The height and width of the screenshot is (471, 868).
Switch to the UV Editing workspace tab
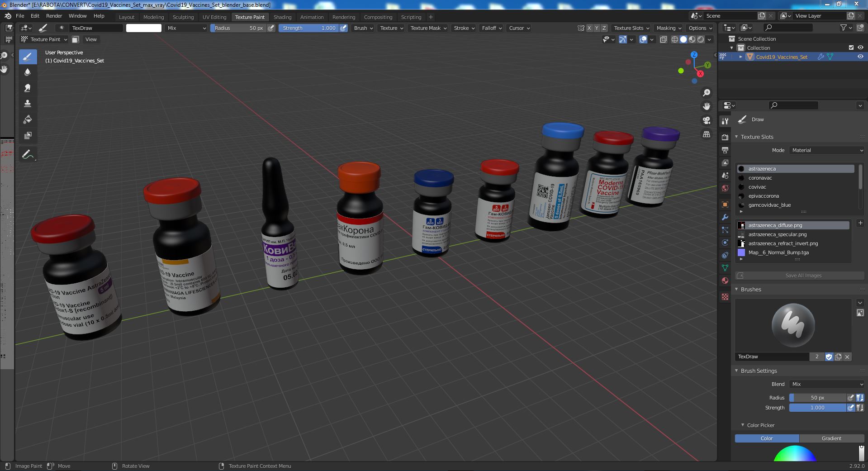point(214,17)
